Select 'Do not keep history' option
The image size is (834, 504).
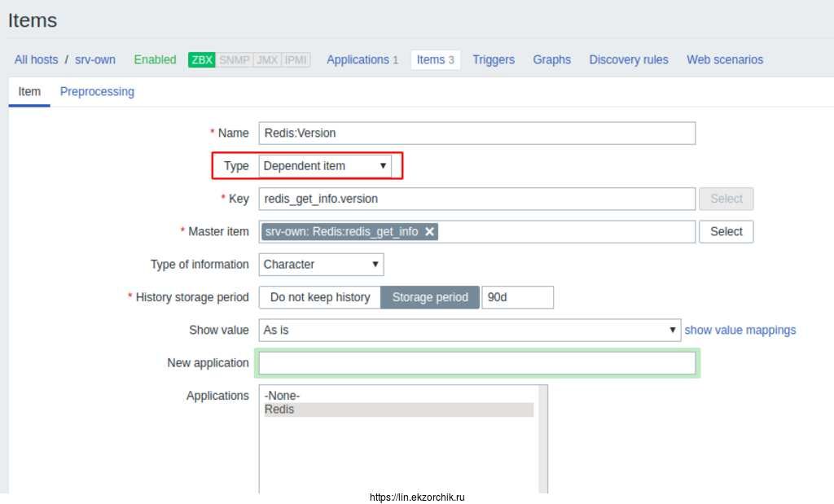tap(320, 297)
